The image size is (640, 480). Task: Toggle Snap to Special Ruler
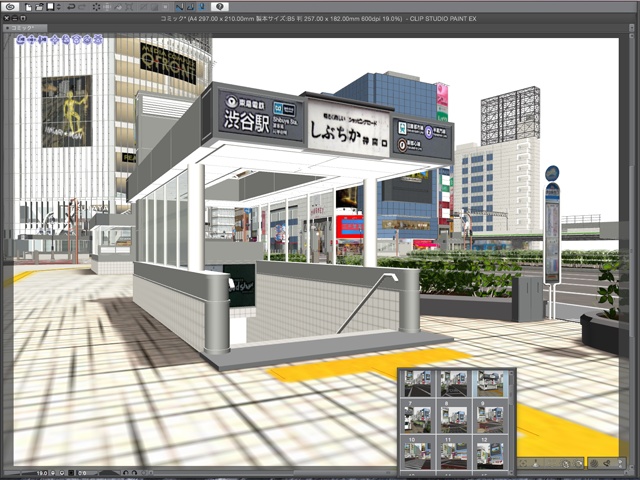191,7
